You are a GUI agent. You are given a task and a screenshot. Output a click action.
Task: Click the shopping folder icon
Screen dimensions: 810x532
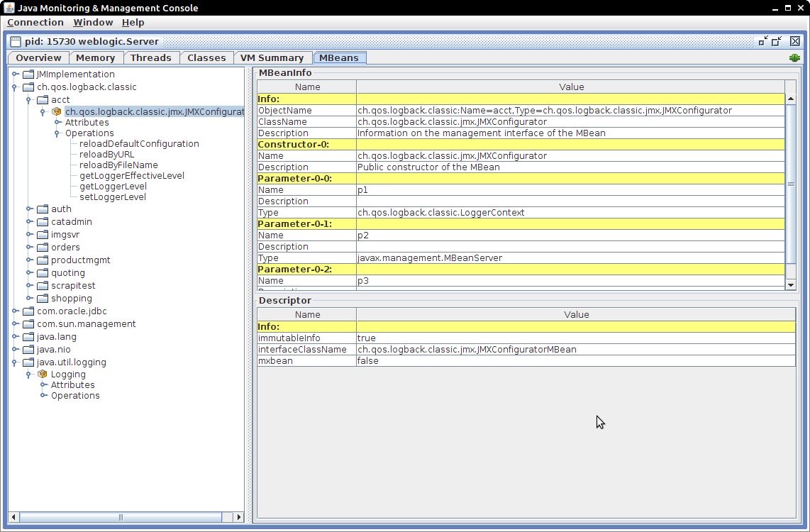coord(43,299)
